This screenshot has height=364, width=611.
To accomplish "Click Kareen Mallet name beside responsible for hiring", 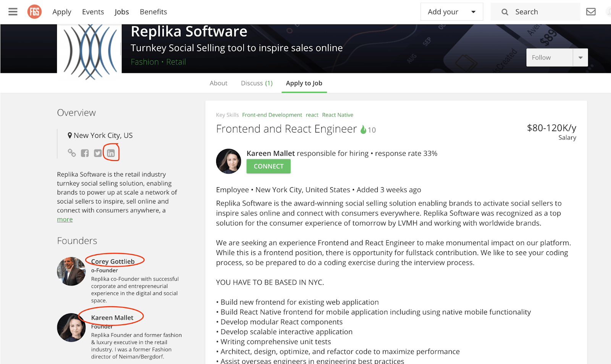I will pos(271,154).
